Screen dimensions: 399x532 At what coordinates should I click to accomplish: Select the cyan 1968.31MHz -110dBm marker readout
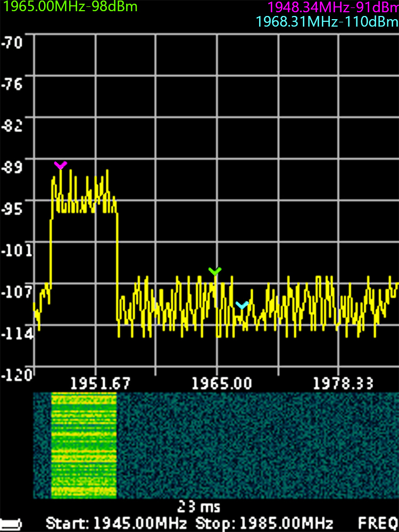coord(327,22)
